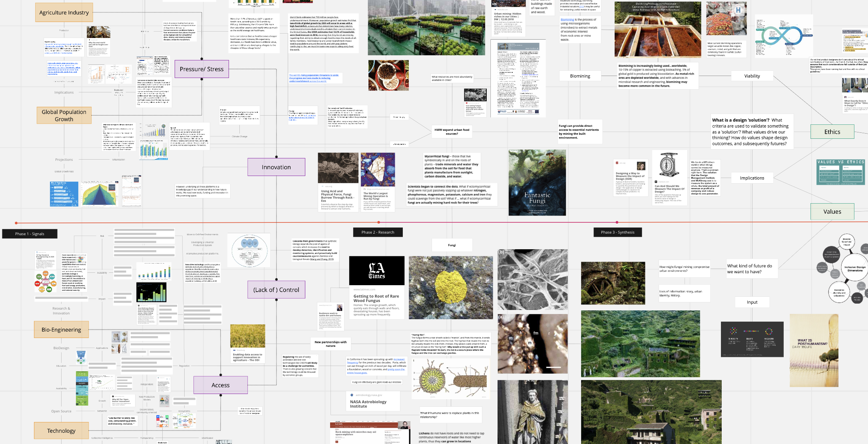Click the purple Pressure/ Stress box

click(201, 69)
